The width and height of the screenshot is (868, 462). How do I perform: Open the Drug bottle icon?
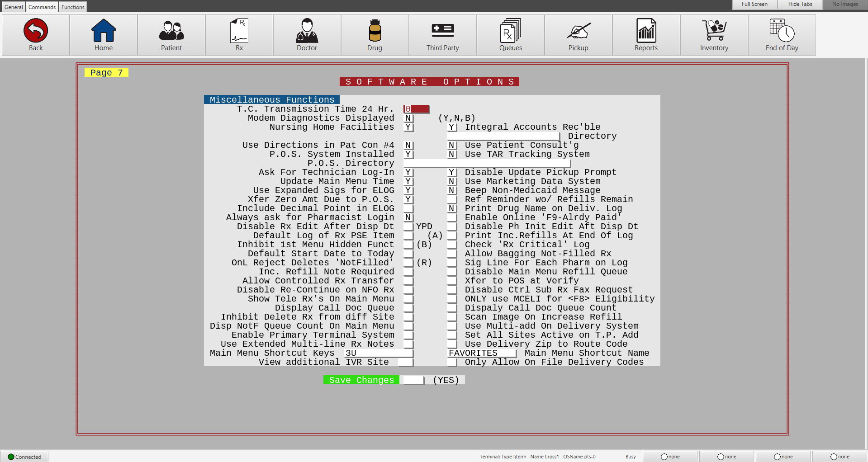(375, 31)
